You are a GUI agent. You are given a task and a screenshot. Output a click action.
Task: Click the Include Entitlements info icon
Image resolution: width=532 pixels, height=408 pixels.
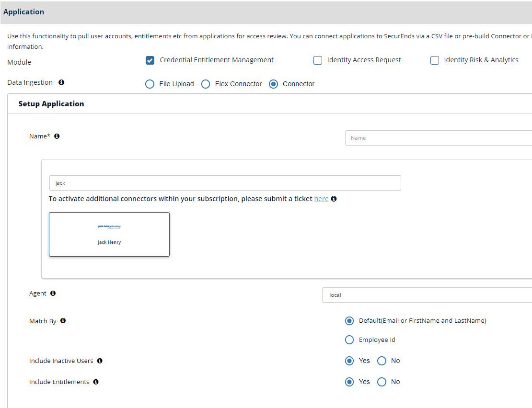click(96, 382)
